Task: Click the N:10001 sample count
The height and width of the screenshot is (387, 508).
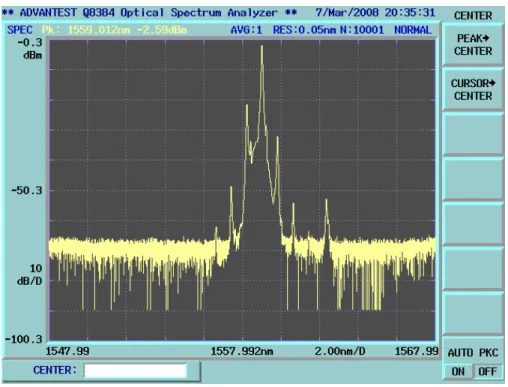Action: 362,30
